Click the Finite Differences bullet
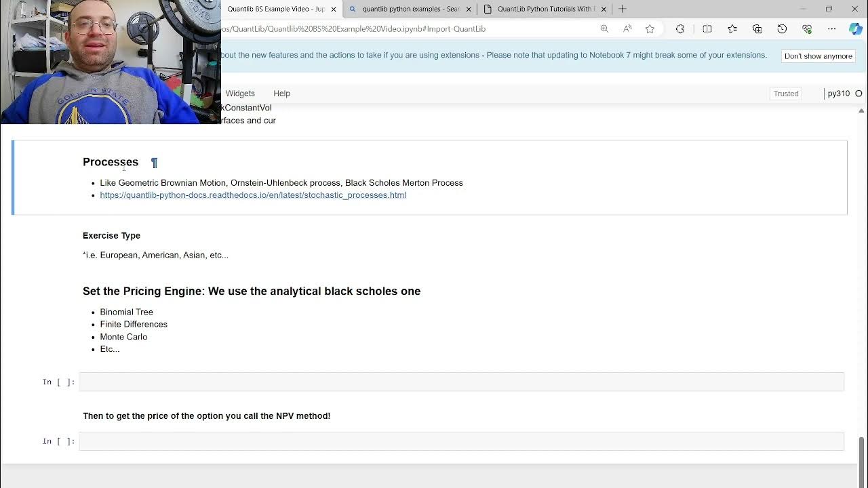This screenshot has height=488, width=868. click(x=134, y=324)
